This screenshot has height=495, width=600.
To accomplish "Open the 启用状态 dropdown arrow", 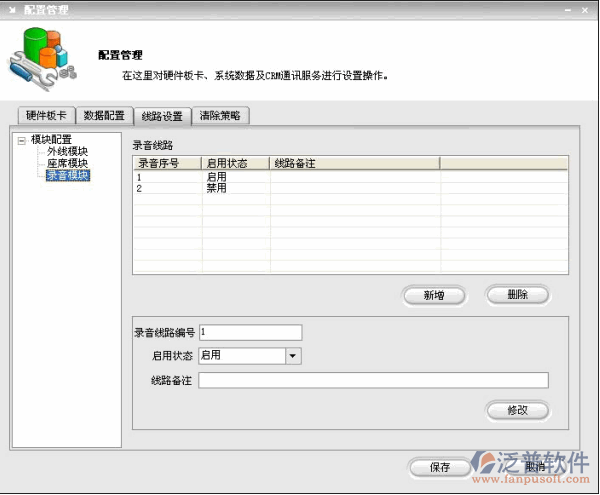I will coord(293,355).
